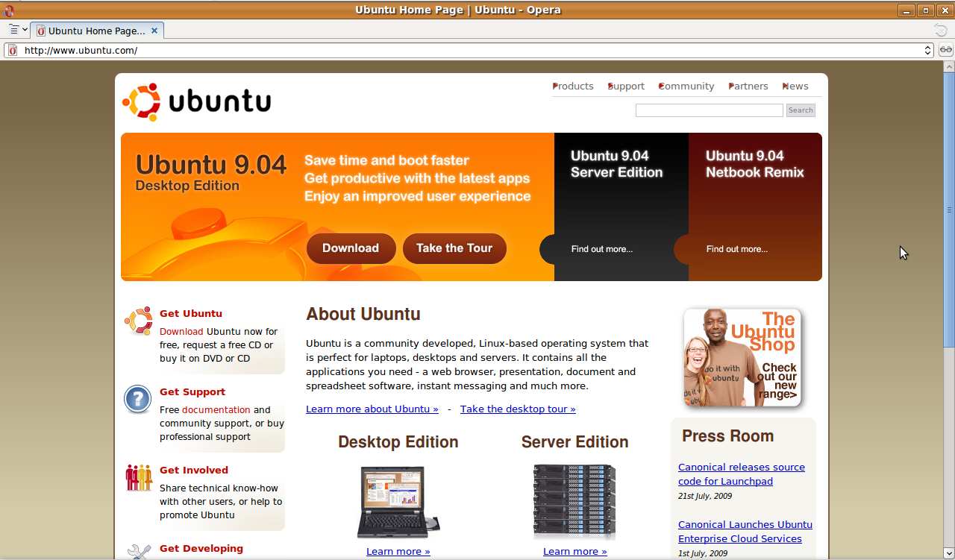Open the Get Involved heading link
955x560 pixels.
[x=194, y=471]
